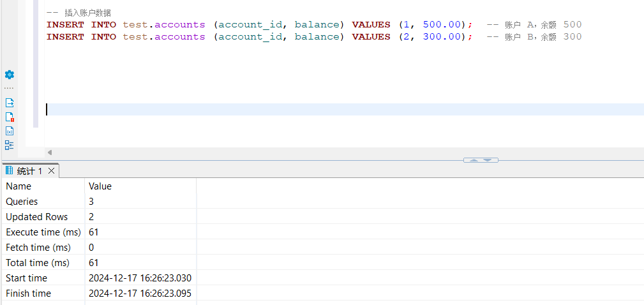Select the Queries row in statistics
Image resolution: width=644 pixels, height=305 pixels.
coord(22,202)
